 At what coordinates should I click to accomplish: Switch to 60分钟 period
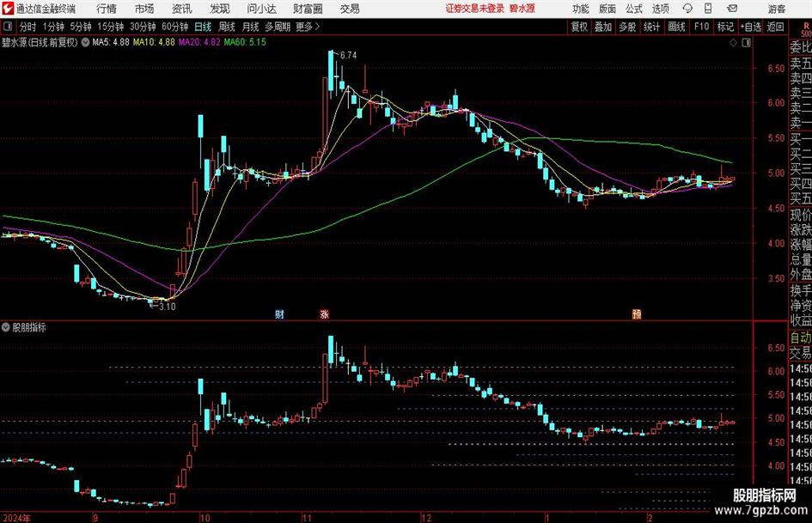[174, 27]
